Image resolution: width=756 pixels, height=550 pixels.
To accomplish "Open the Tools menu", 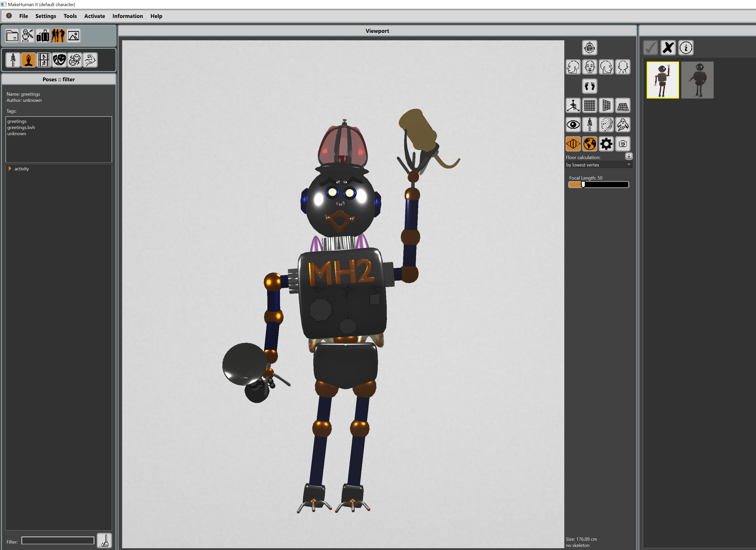I will click(70, 16).
